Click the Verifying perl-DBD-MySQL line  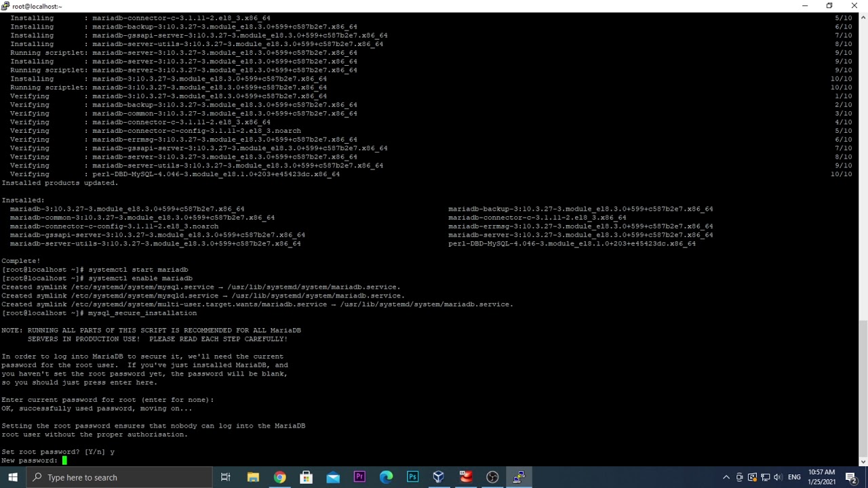click(175, 174)
